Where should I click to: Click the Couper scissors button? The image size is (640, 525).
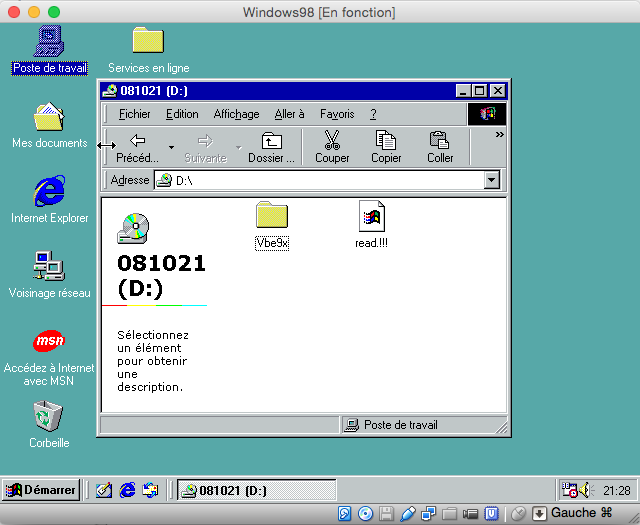(332, 147)
